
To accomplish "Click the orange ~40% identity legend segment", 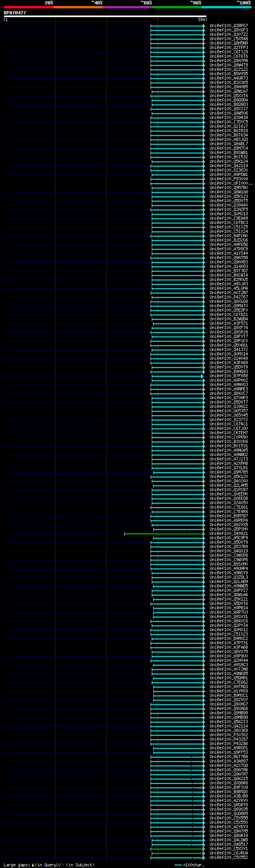I will click(x=78, y=7).
